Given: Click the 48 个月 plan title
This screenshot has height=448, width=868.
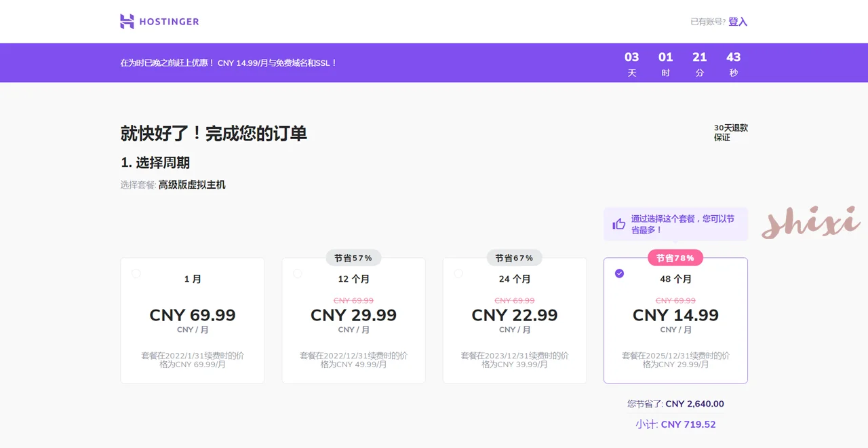Looking at the screenshot, I should (675, 279).
